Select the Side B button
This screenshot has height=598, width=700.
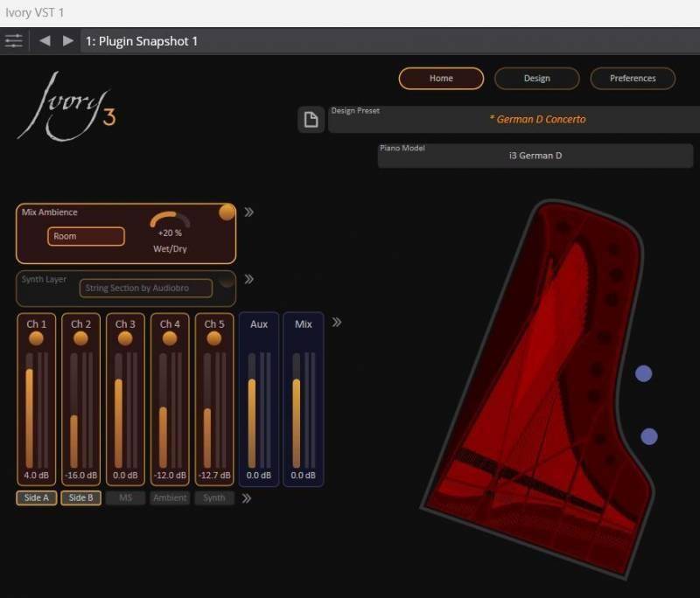point(80,498)
